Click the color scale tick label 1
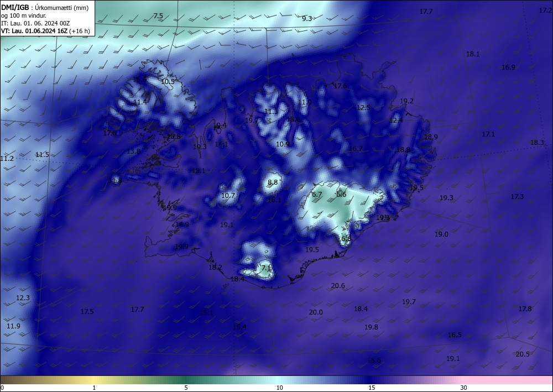 (x=94, y=388)
